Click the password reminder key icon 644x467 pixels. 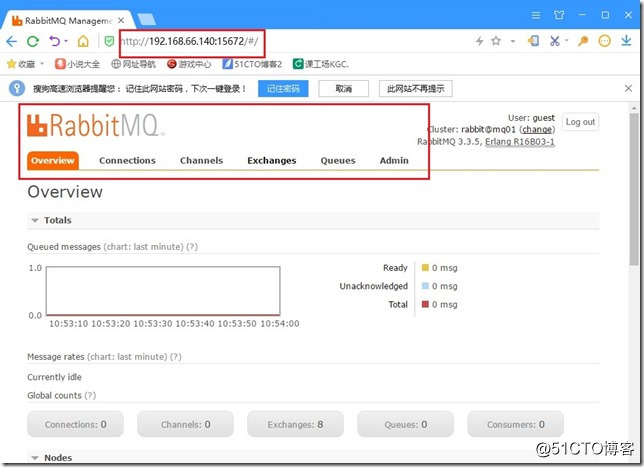(17, 88)
